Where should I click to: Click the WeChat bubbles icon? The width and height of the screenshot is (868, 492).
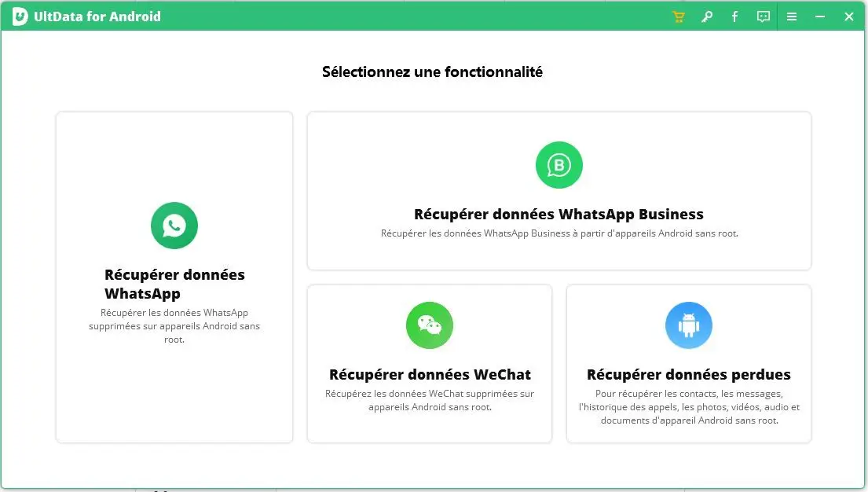pyautogui.click(x=430, y=325)
